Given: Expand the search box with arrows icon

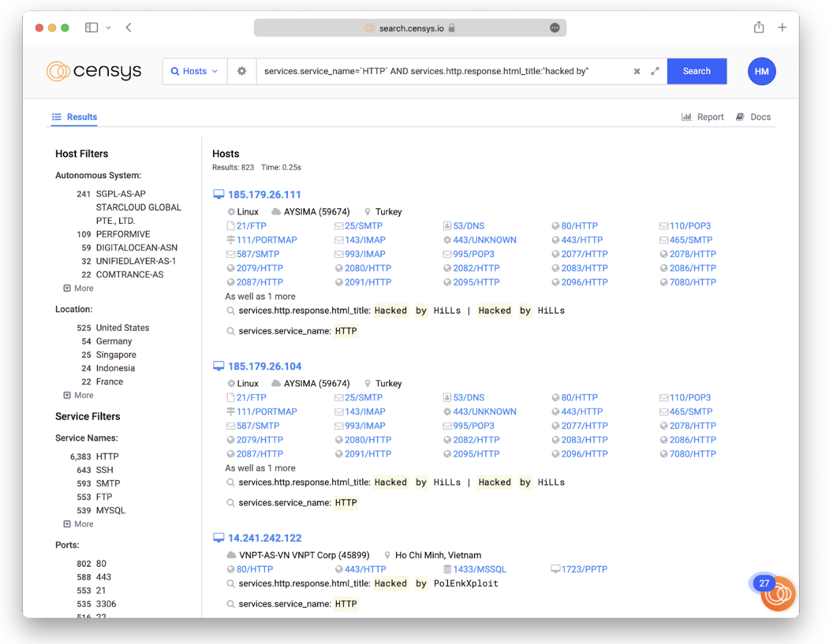Looking at the screenshot, I should (655, 72).
